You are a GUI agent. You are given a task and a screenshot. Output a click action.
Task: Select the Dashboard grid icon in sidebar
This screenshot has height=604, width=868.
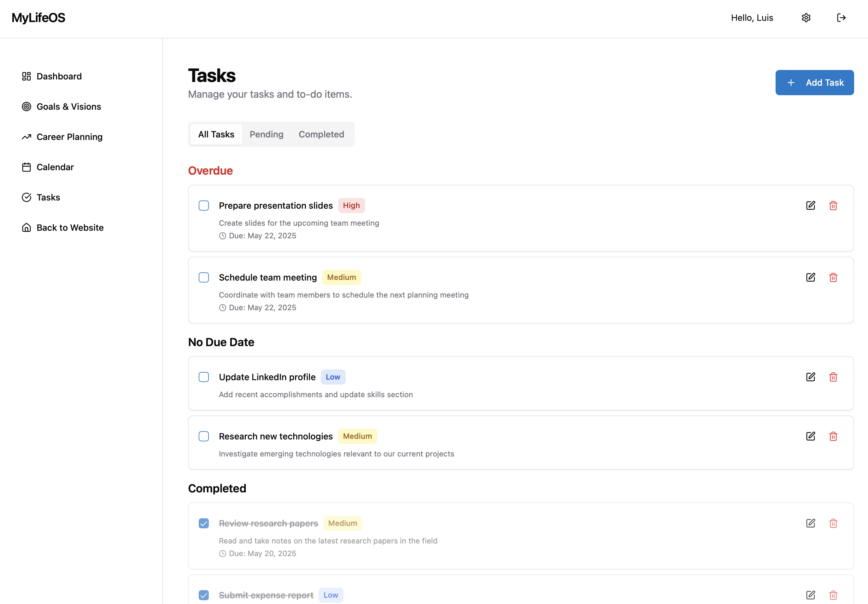[x=26, y=76]
